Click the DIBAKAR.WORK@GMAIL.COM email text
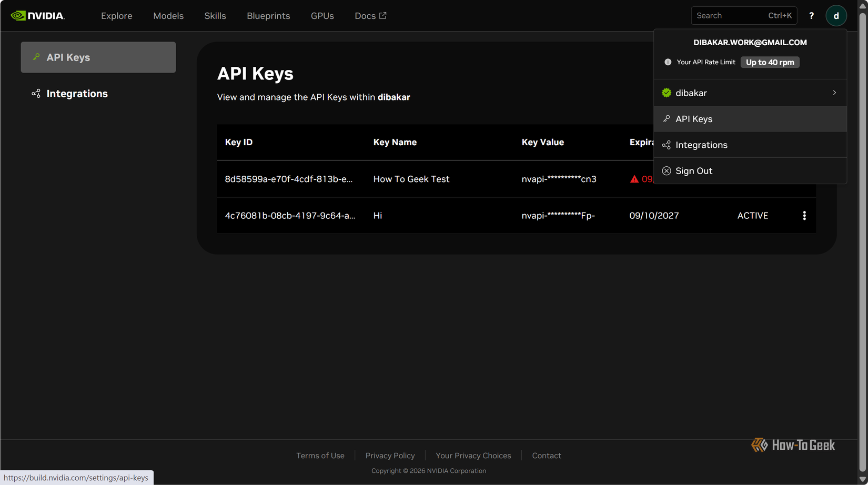 750,43
